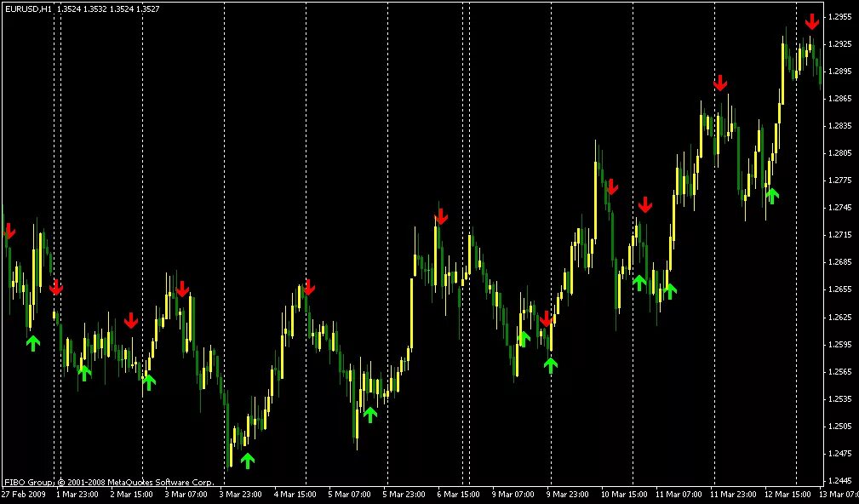This screenshot has width=859, height=504.
Task: Click the 5 Mar 23:00 time label
Action: pos(404,495)
